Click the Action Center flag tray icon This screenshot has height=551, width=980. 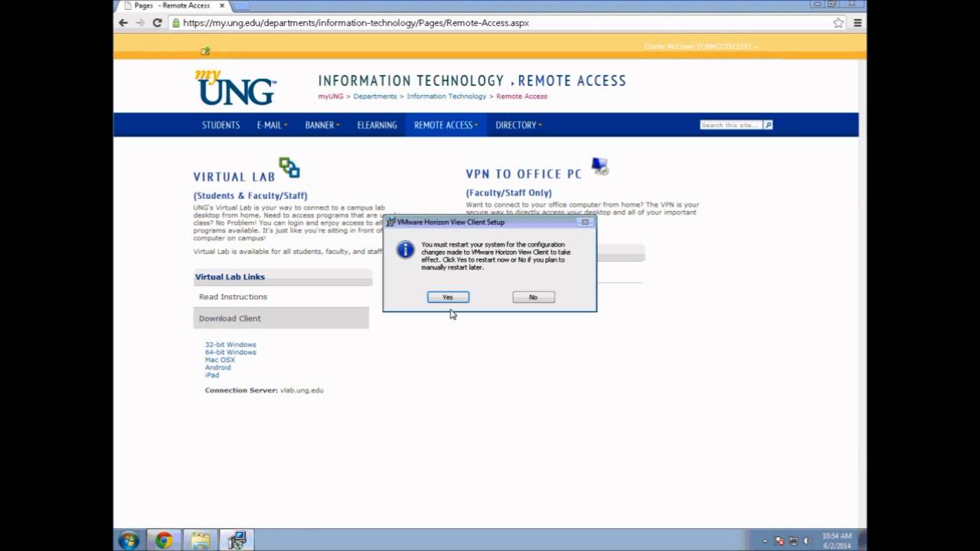pyautogui.click(x=780, y=541)
